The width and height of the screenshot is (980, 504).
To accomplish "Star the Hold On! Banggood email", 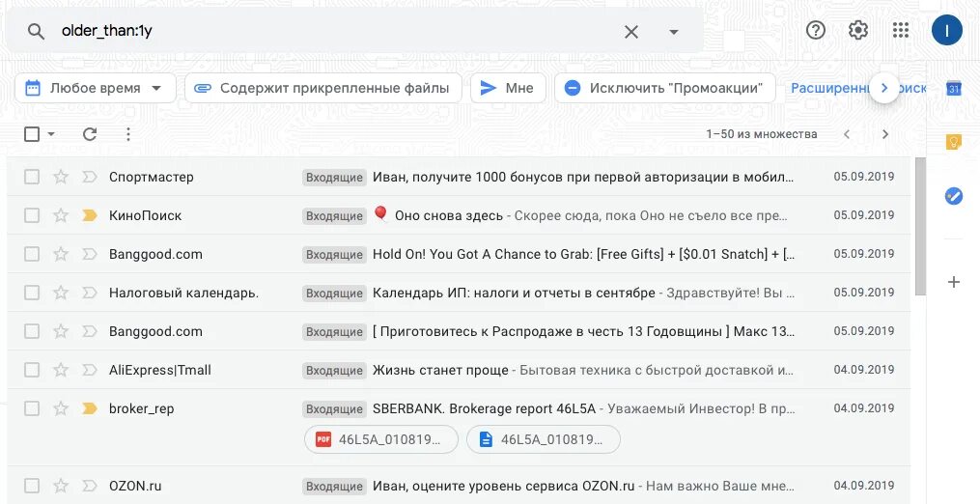I will pyautogui.click(x=61, y=255).
